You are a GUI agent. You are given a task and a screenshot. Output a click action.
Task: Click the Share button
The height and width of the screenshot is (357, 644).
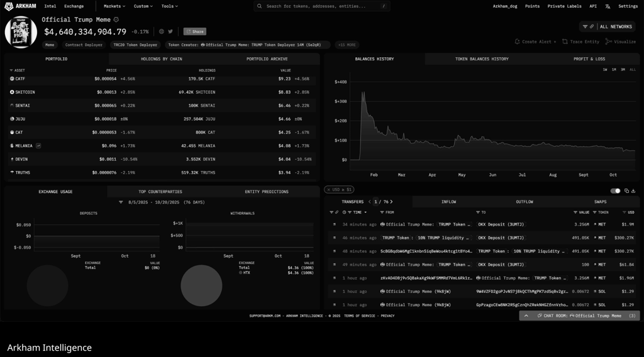click(195, 31)
